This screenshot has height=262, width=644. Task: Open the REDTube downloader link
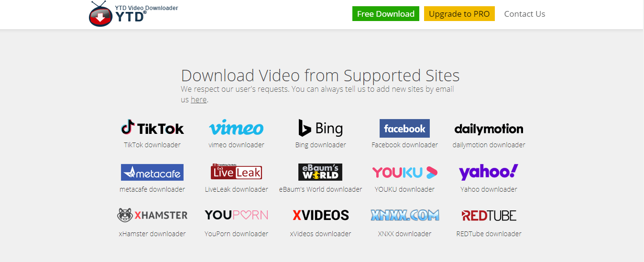click(489, 234)
